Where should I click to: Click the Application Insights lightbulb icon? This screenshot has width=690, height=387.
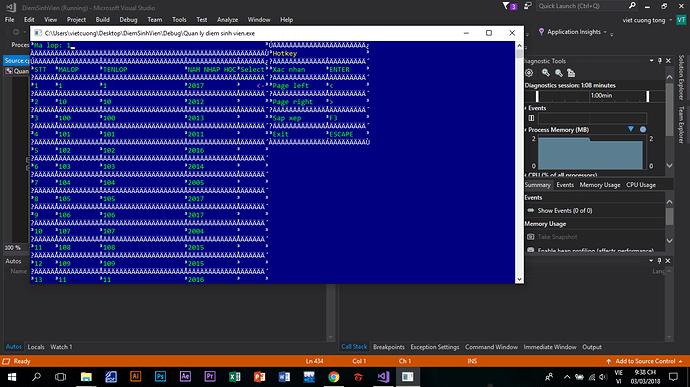tap(541, 32)
